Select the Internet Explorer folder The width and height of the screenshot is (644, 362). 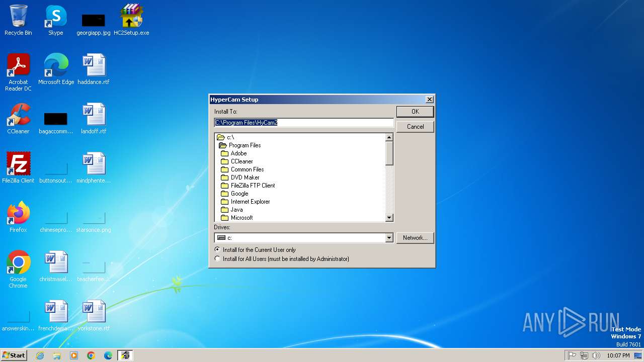pyautogui.click(x=246, y=202)
